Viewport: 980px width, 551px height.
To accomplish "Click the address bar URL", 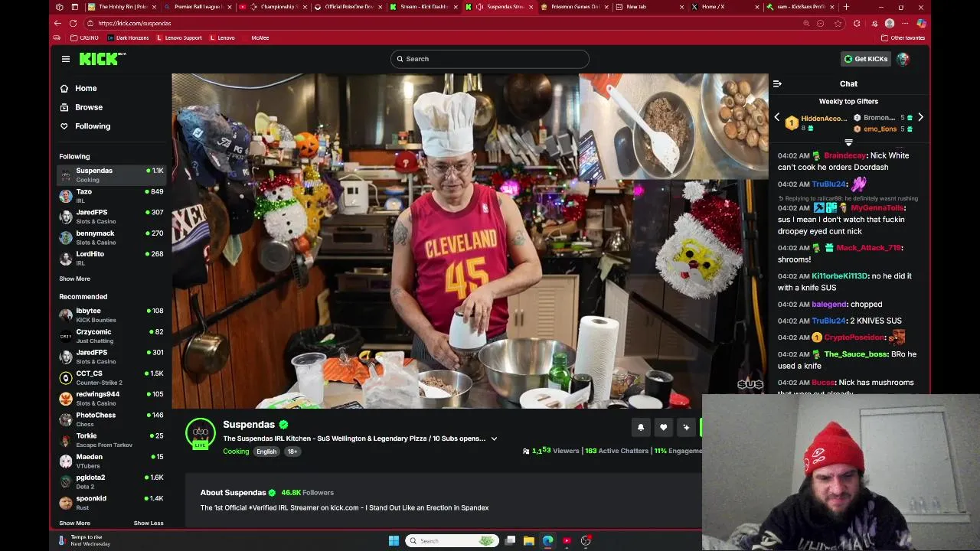I will point(135,23).
